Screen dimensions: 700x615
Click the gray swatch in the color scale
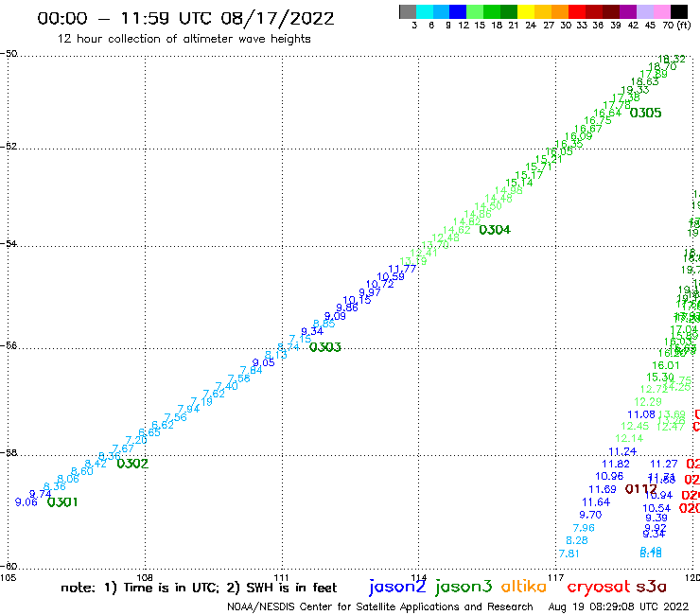(408, 11)
